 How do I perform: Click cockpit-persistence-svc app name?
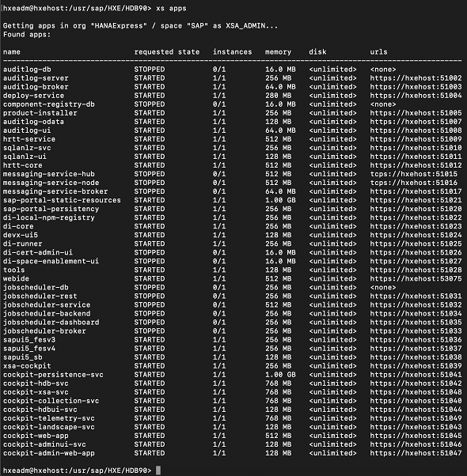(x=53, y=375)
